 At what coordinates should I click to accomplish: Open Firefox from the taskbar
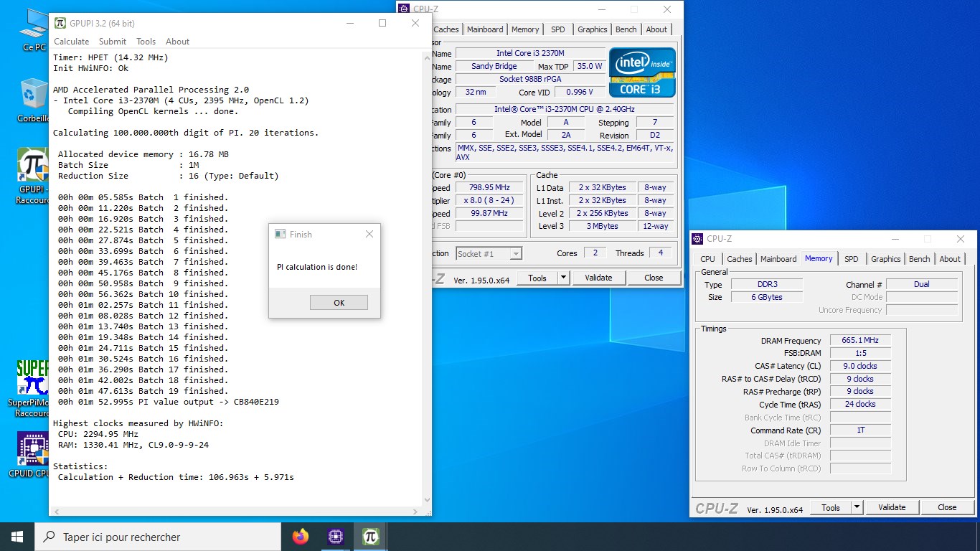(x=301, y=537)
